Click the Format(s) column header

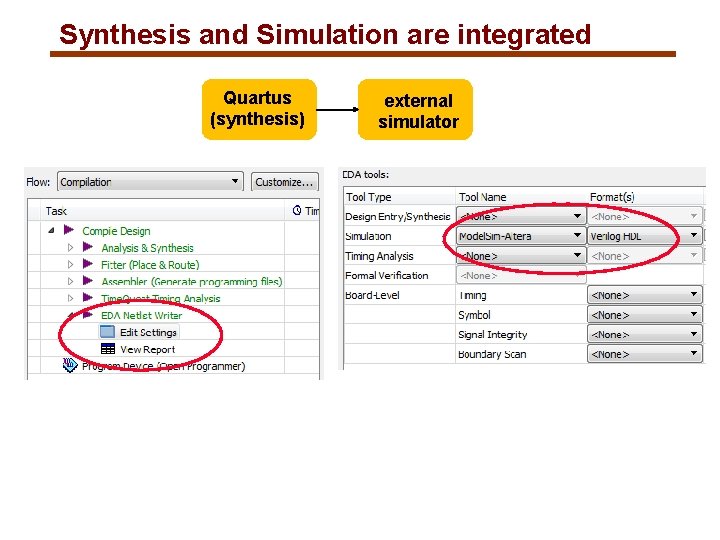tap(612, 197)
